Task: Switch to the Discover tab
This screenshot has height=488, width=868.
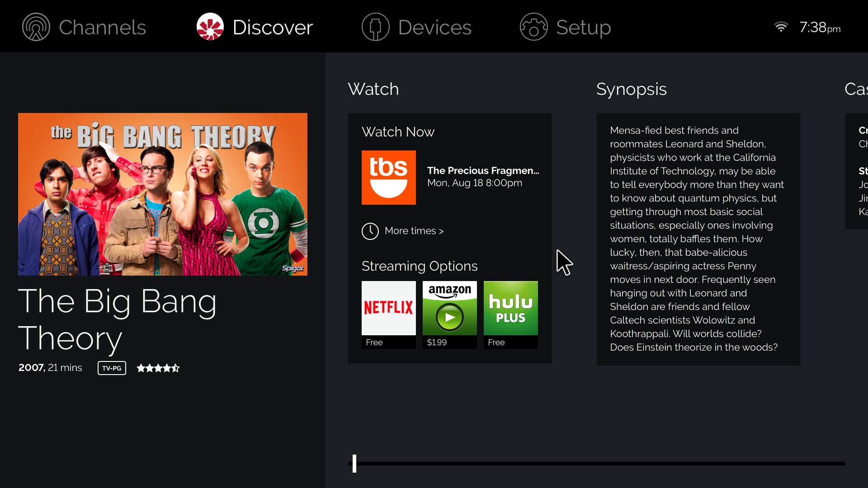Action: tap(255, 27)
